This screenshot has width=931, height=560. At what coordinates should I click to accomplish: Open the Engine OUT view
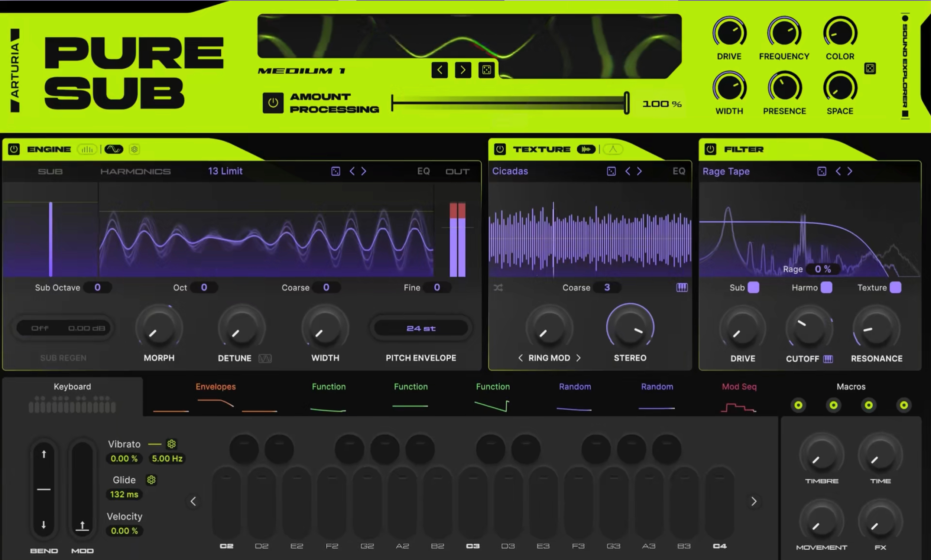(458, 172)
